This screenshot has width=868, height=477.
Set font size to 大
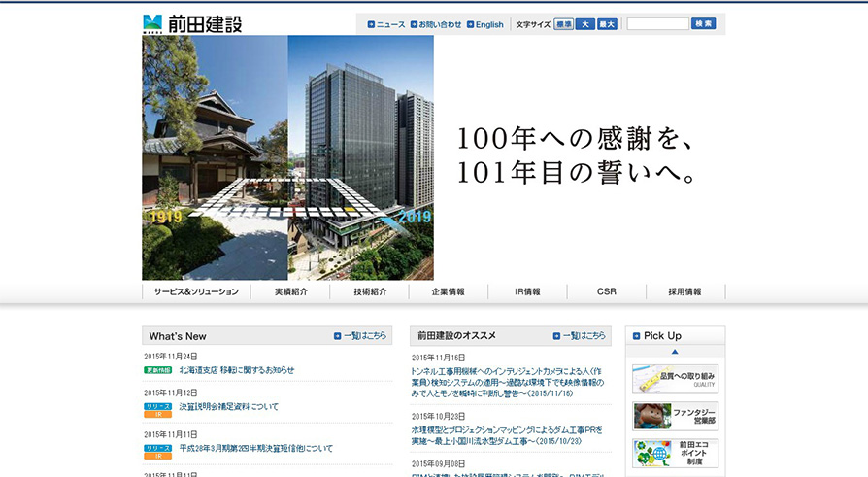point(585,24)
